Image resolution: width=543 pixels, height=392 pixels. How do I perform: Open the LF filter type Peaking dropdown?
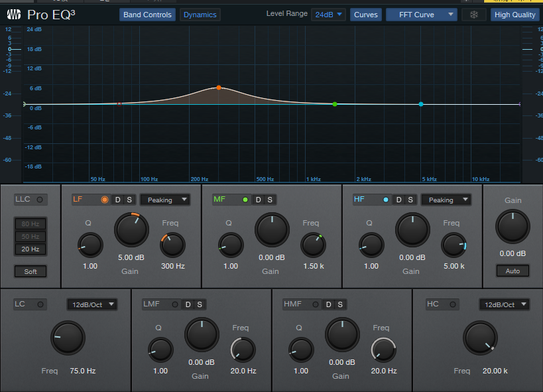tap(165, 200)
